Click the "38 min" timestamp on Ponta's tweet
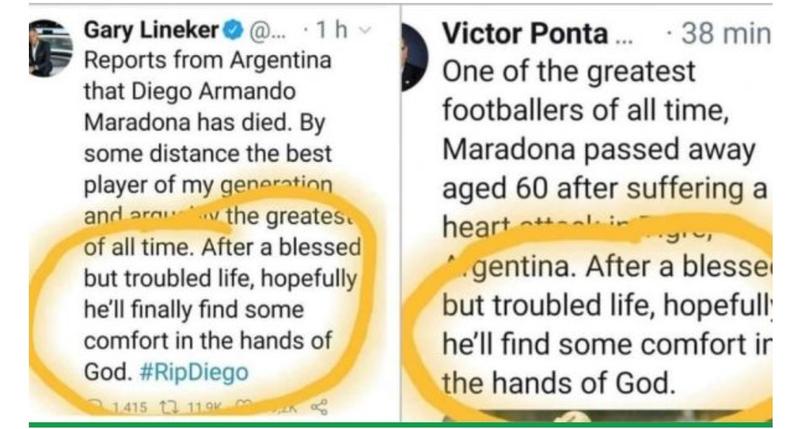 pyautogui.click(x=725, y=33)
